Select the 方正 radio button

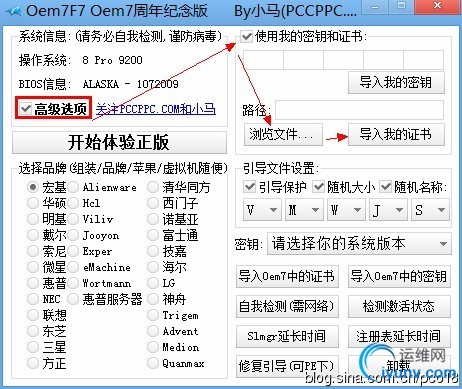33,363
